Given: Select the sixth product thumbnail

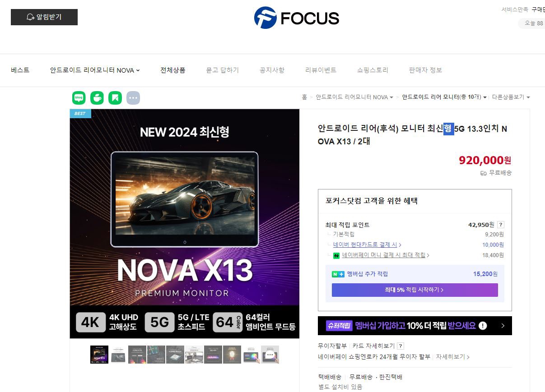Looking at the screenshot, I should pyautogui.click(x=194, y=355).
